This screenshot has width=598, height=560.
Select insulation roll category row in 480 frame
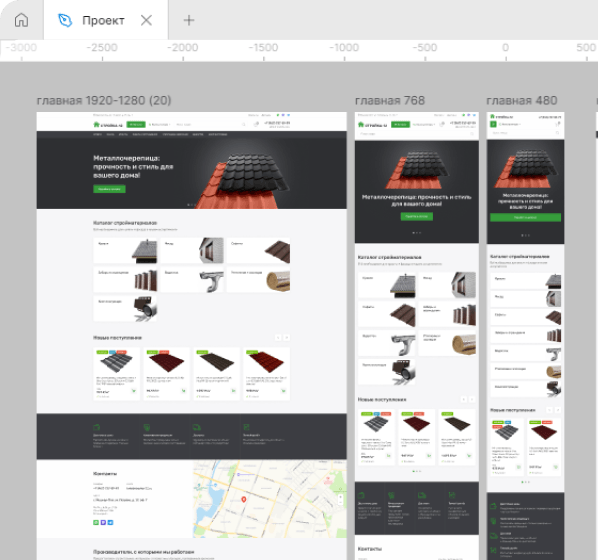[x=526, y=372]
